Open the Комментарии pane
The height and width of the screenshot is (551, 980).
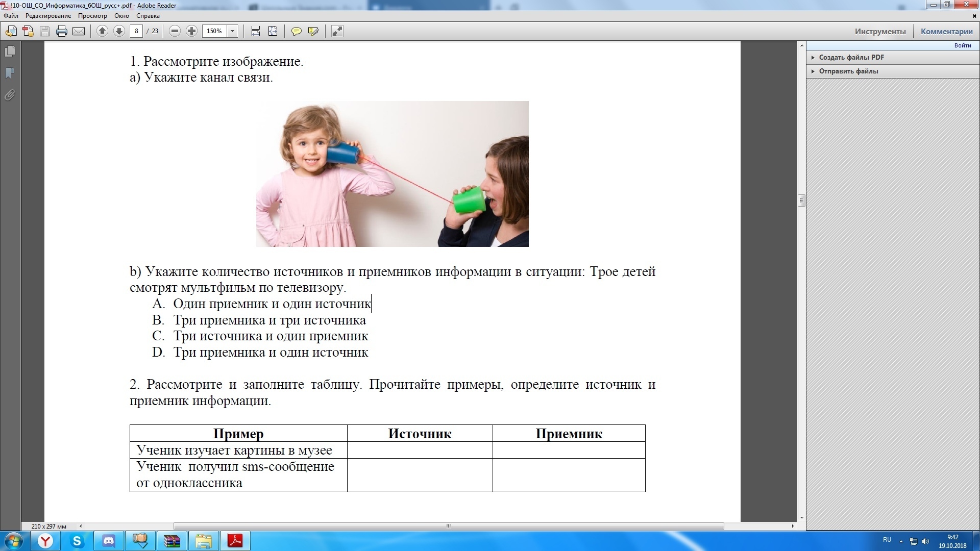946,32
